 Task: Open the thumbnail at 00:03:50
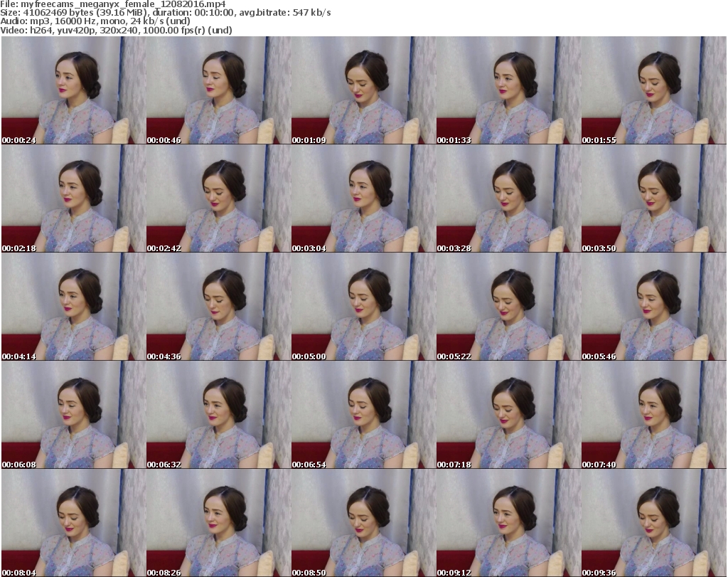pyautogui.click(x=654, y=198)
